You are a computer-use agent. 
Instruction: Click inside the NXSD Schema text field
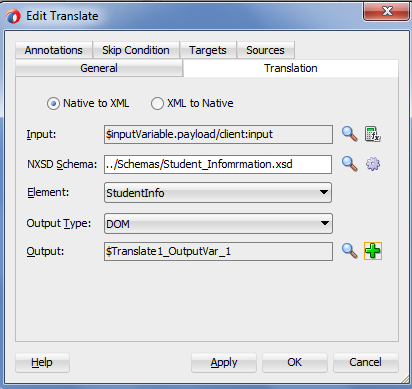pyautogui.click(x=218, y=164)
